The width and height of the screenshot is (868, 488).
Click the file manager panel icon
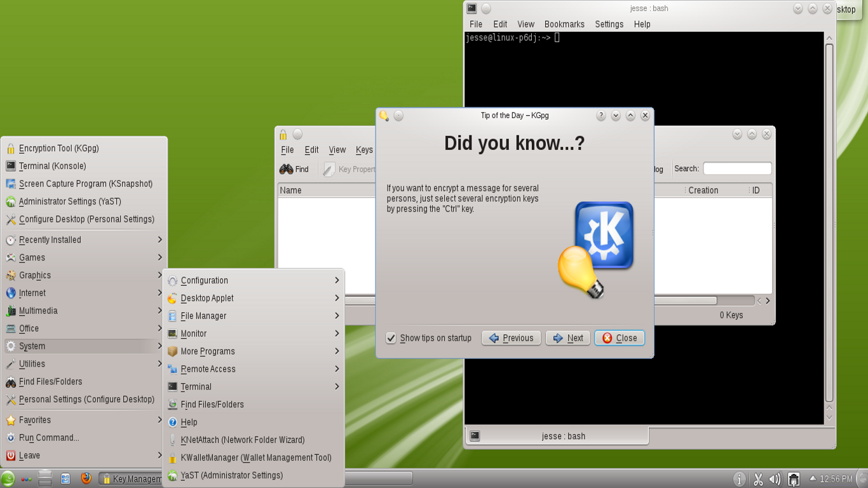(x=65, y=478)
